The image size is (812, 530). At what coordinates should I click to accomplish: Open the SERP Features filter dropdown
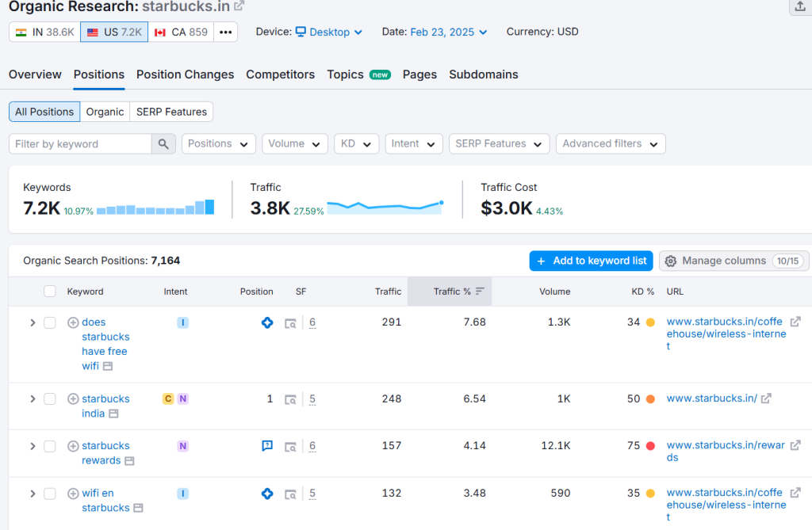(x=499, y=144)
